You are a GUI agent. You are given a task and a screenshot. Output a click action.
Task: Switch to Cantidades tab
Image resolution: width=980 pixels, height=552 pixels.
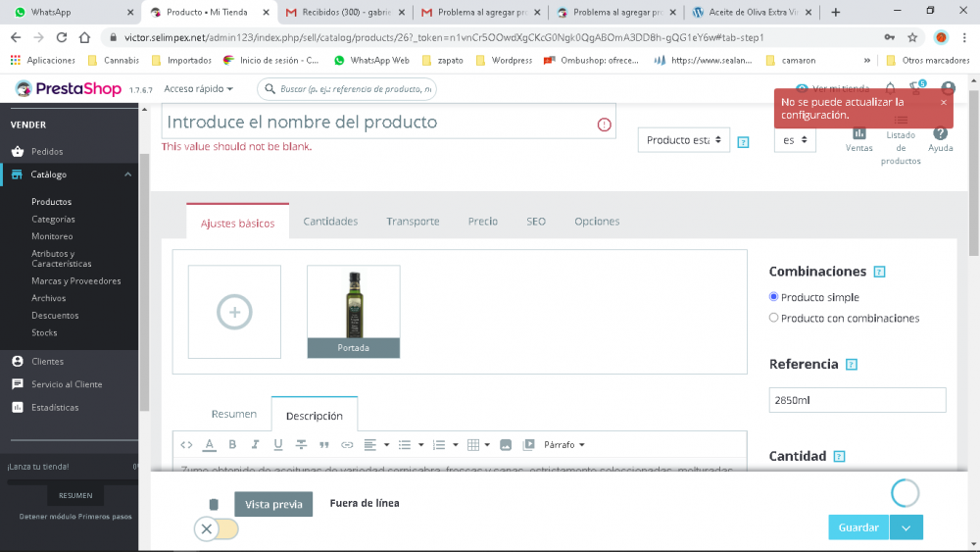pyautogui.click(x=330, y=222)
